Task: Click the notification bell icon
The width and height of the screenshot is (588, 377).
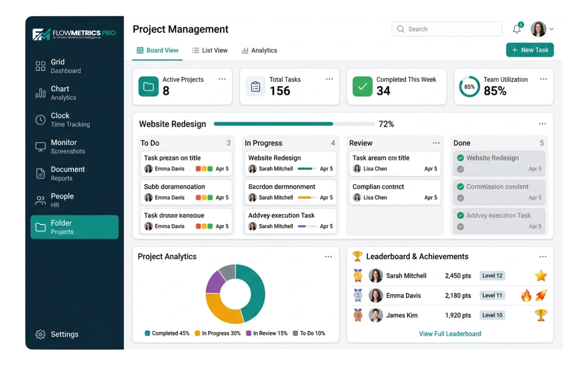Action: (517, 29)
